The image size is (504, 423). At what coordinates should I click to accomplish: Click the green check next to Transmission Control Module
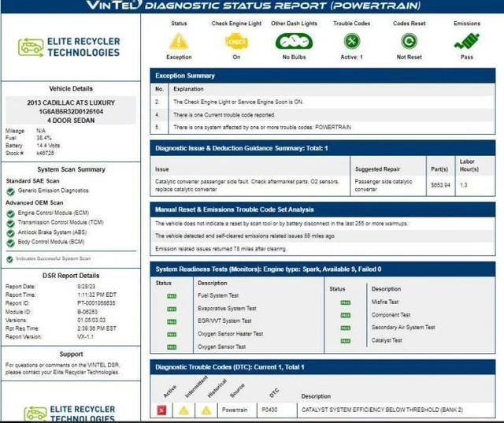(10, 224)
